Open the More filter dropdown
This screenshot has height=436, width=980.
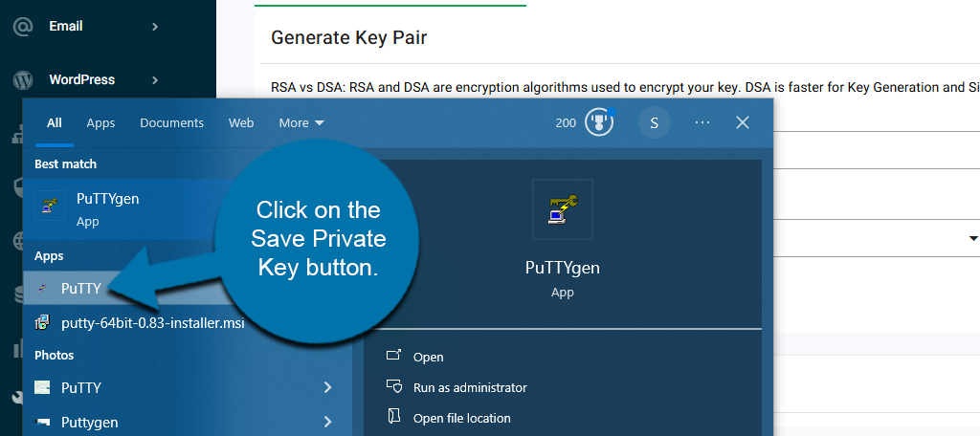pos(301,123)
